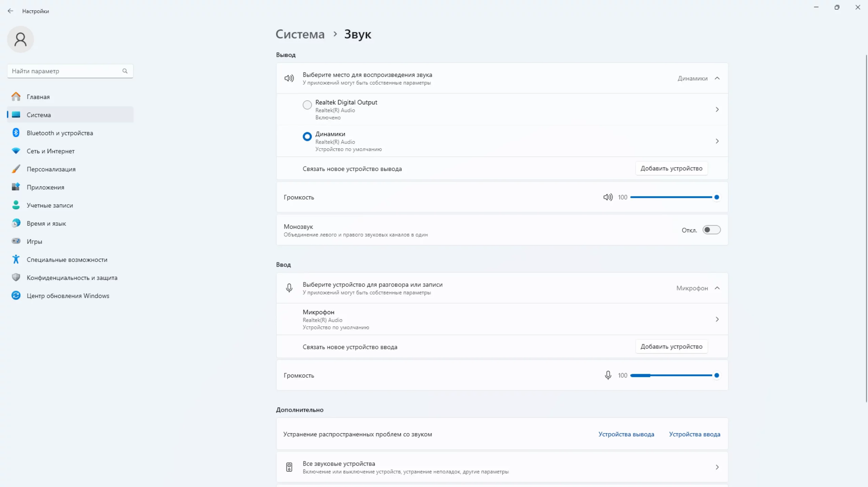Click the user profile avatar

point(20,39)
